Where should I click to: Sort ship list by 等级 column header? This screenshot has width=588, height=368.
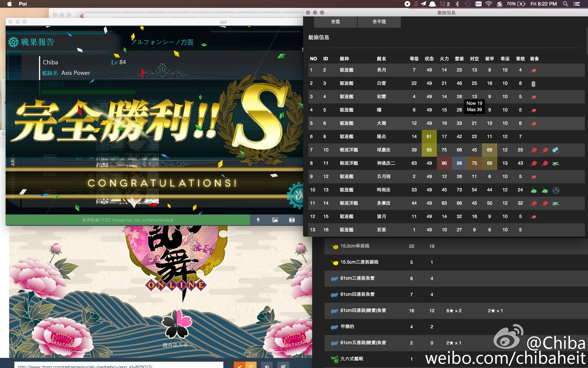click(414, 59)
